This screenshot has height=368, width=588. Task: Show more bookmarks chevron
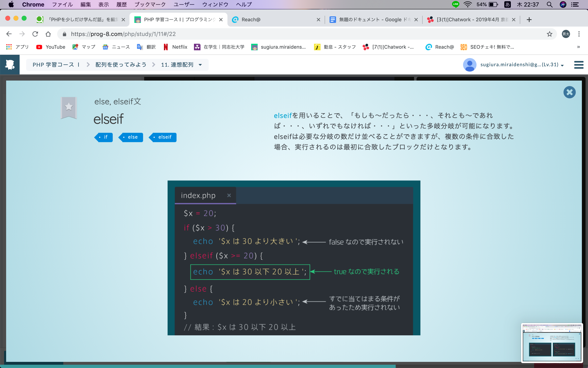pyautogui.click(x=579, y=47)
